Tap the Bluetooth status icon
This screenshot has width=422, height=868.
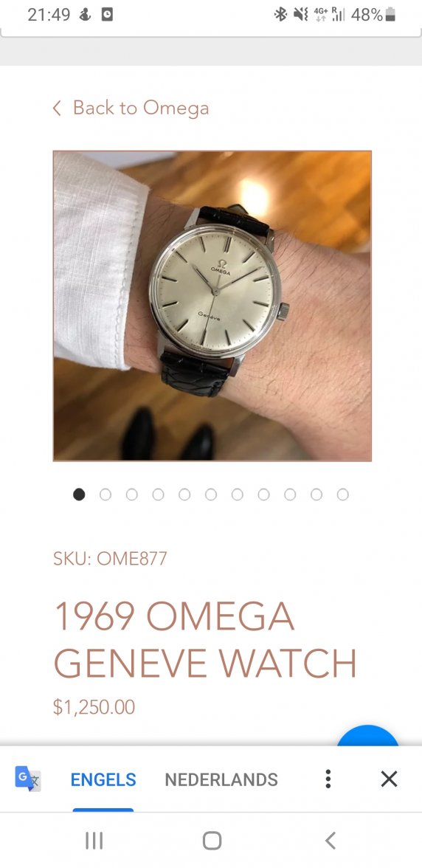(x=281, y=15)
